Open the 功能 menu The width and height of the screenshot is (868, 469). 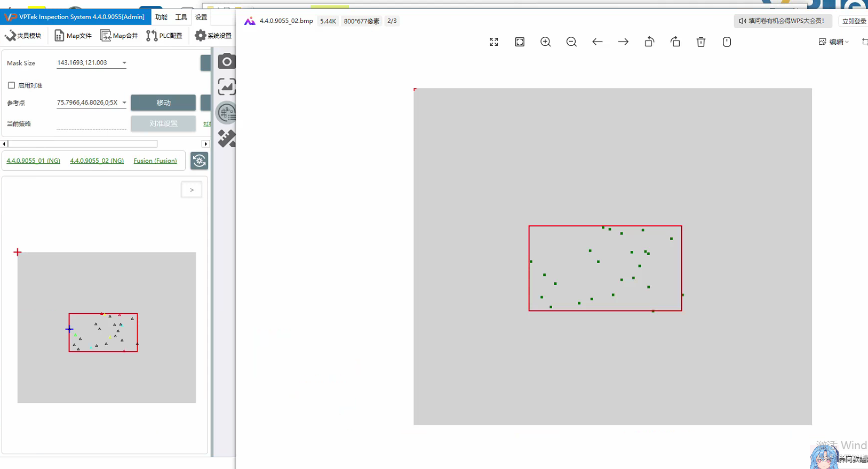pos(161,17)
